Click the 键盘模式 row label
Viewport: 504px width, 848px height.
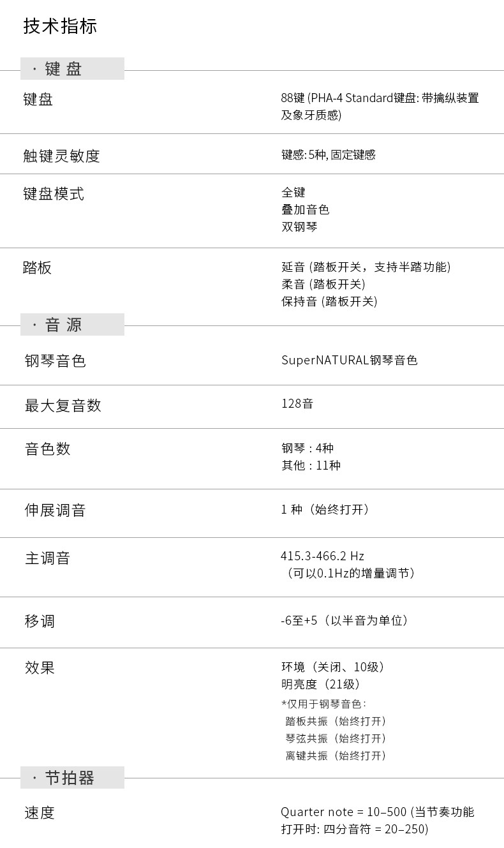[54, 194]
